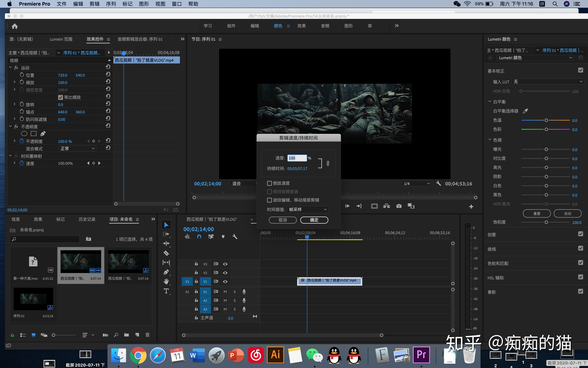Switch to the 音频 workspace tab

(x=325, y=26)
